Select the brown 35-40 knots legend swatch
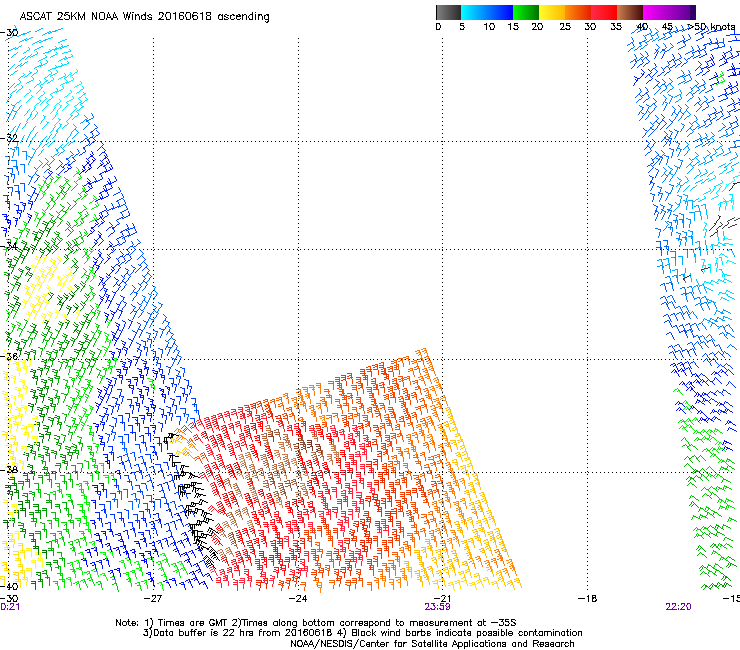740x650 pixels. [x=630, y=12]
